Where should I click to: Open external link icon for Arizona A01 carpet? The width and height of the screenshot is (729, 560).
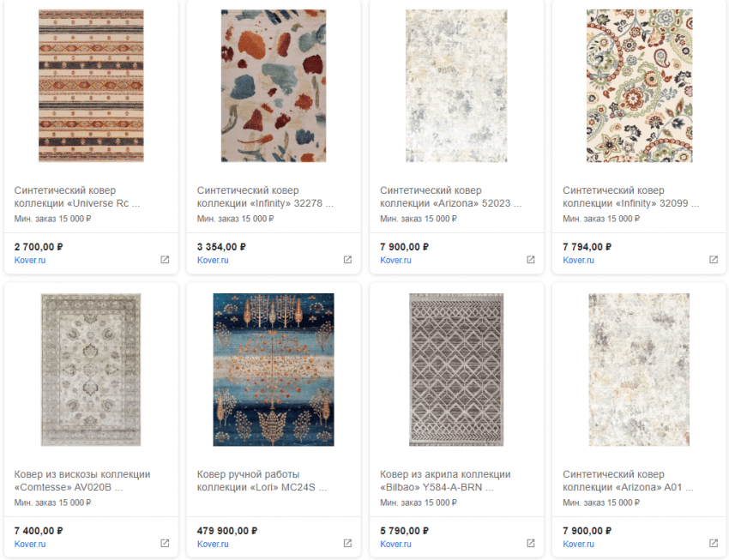click(x=713, y=544)
